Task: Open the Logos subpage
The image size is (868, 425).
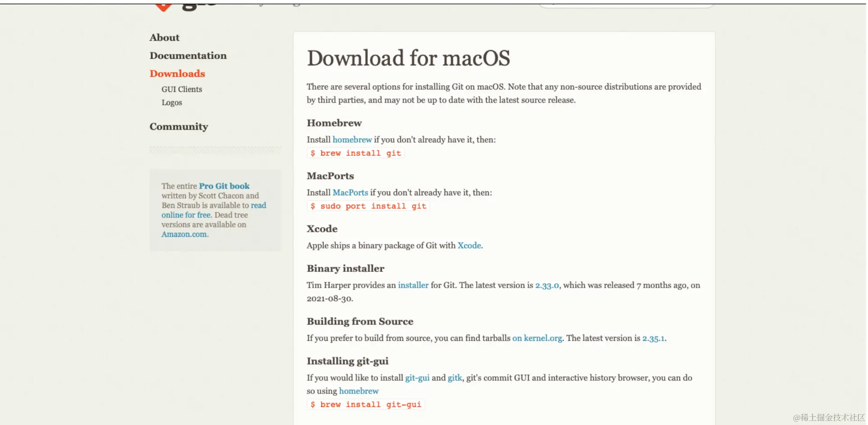Action: point(172,103)
